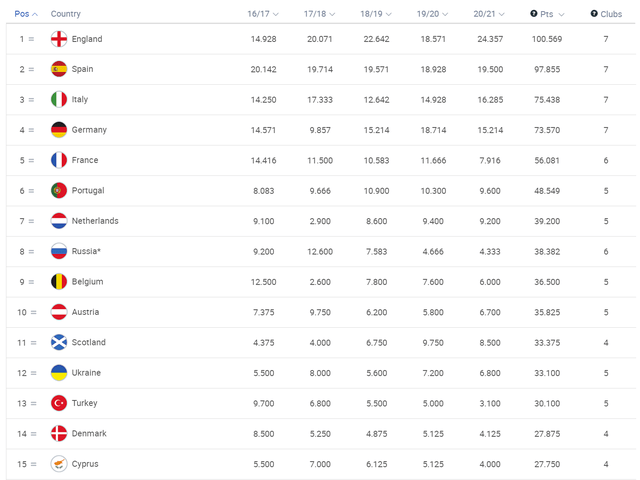This screenshot has width=640, height=480.
Task: Select the Country column header
Action: [66, 14]
